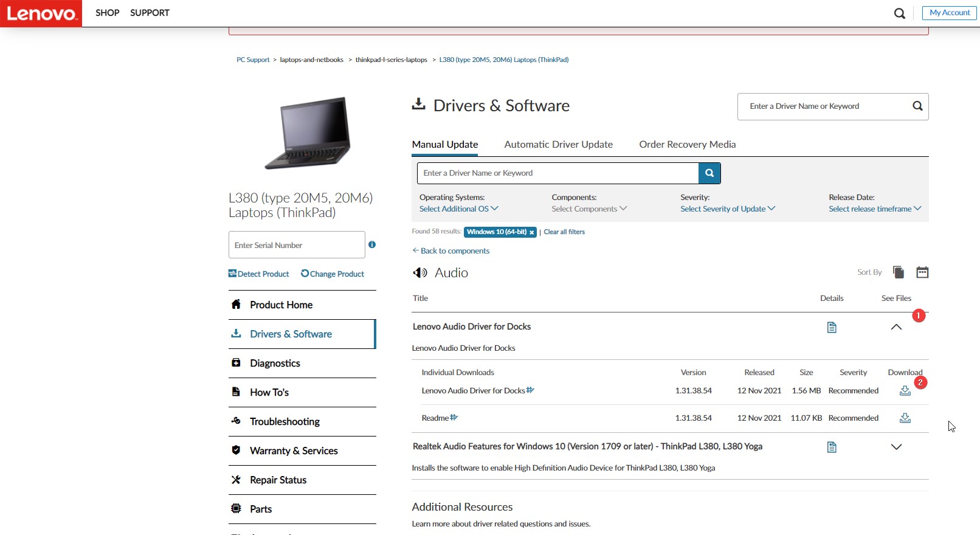This screenshot has height=535, width=980.
Task: Open Repair Status in sidebar
Action: click(302, 480)
